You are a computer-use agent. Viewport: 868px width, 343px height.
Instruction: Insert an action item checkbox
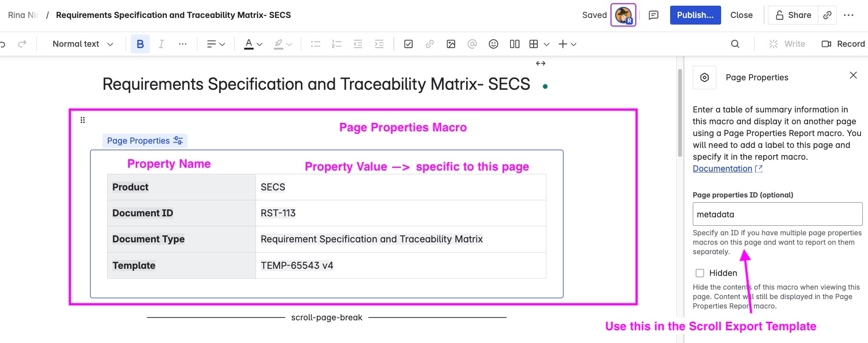[408, 44]
